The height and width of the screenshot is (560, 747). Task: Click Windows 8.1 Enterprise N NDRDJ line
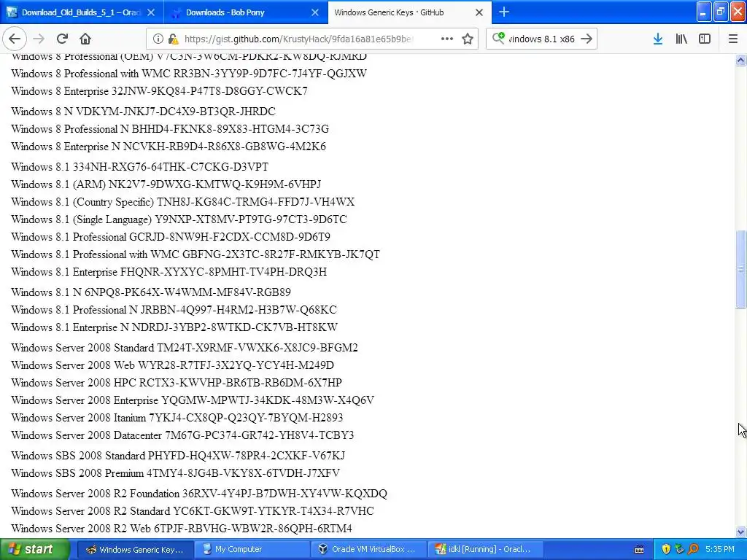[x=174, y=327]
